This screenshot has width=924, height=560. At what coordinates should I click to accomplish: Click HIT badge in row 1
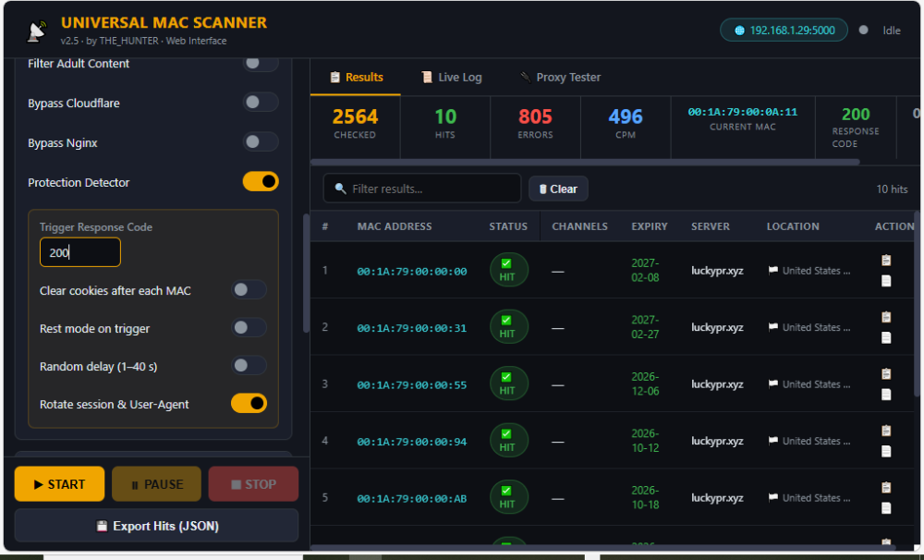(x=508, y=270)
